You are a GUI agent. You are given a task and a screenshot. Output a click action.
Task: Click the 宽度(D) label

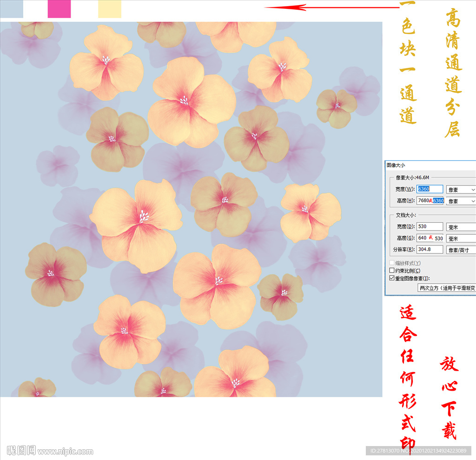[x=405, y=227]
